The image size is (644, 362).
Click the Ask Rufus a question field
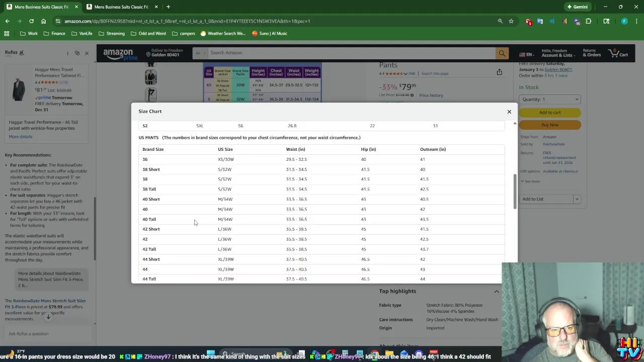48,333
